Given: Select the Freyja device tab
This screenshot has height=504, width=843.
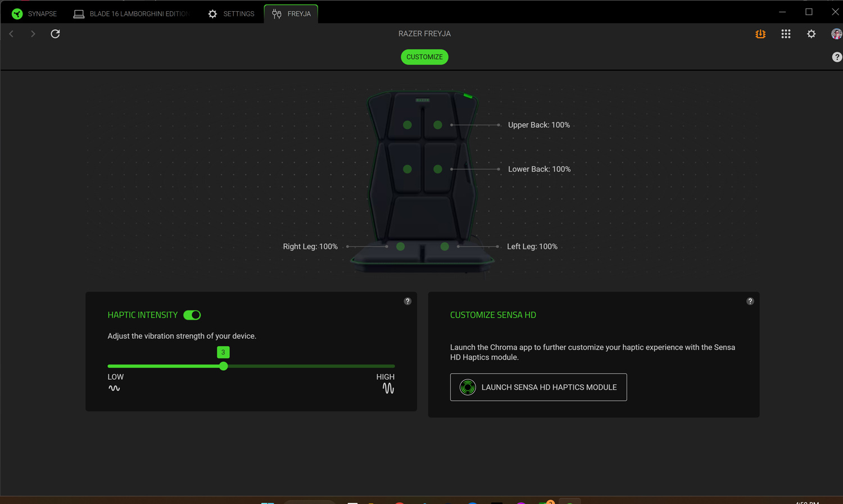Looking at the screenshot, I should [x=291, y=13].
